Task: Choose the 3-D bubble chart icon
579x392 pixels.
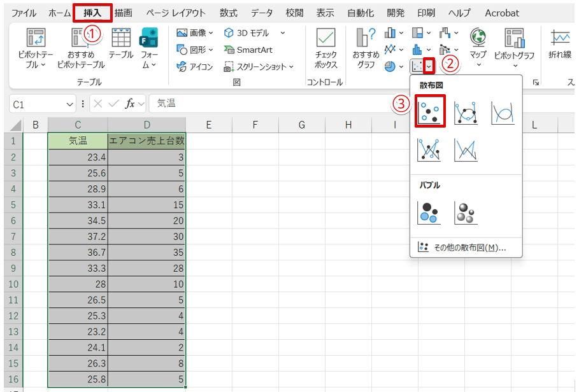Action: pos(466,213)
